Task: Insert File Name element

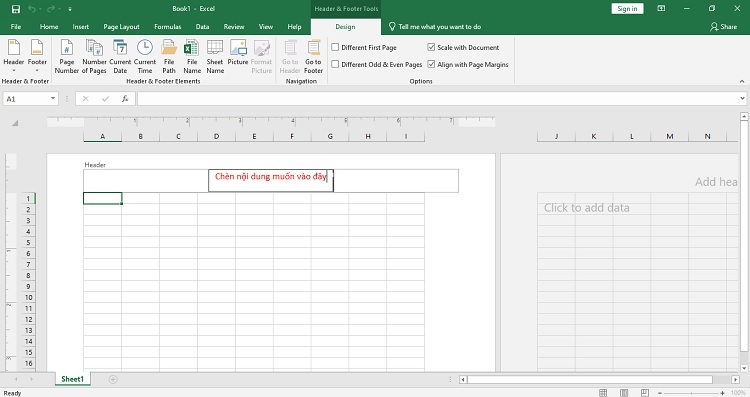Action: (x=192, y=56)
